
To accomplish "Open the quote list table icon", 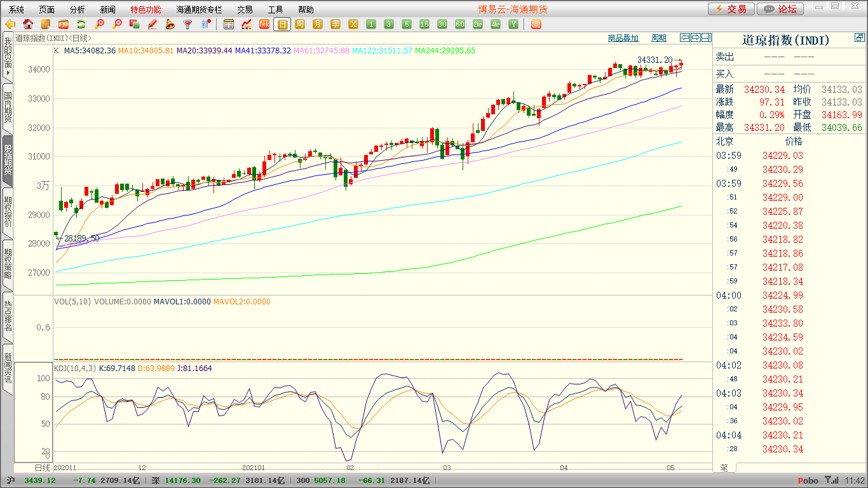I will coord(229,24).
